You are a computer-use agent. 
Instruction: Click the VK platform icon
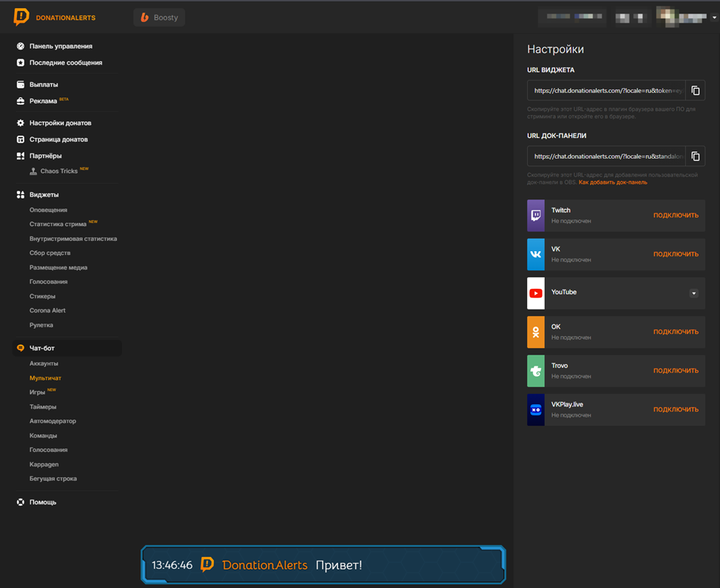point(536,254)
